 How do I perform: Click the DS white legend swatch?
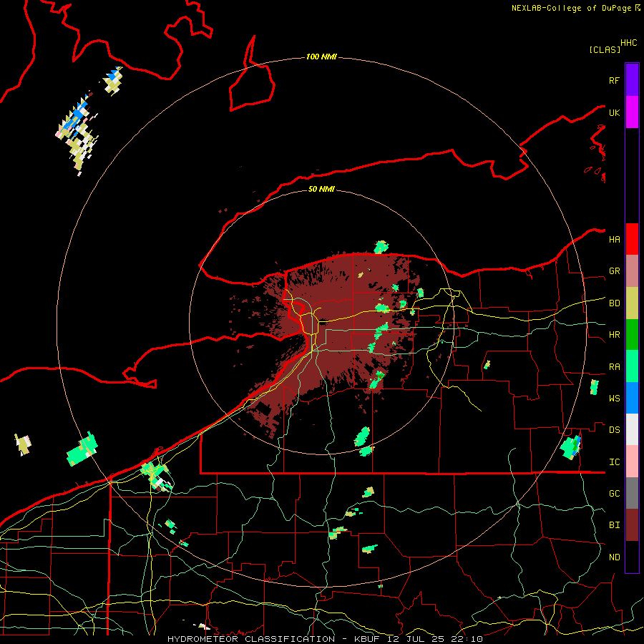click(632, 429)
